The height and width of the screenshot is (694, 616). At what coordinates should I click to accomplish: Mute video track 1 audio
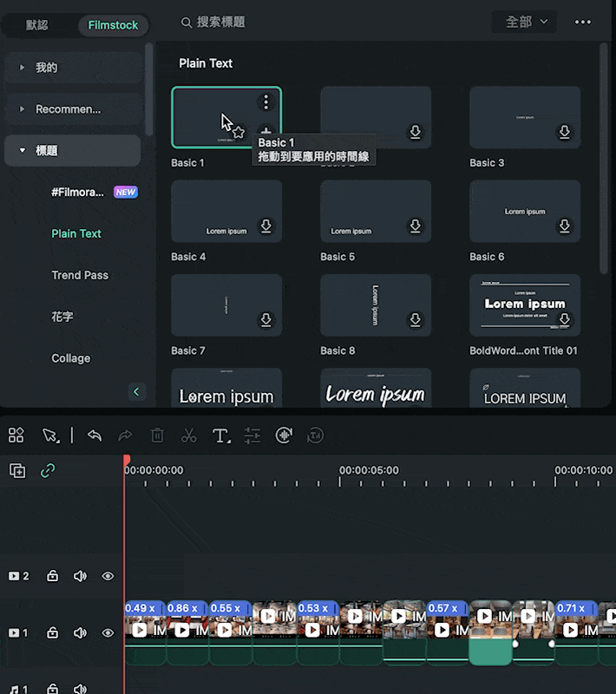pyautogui.click(x=80, y=632)
